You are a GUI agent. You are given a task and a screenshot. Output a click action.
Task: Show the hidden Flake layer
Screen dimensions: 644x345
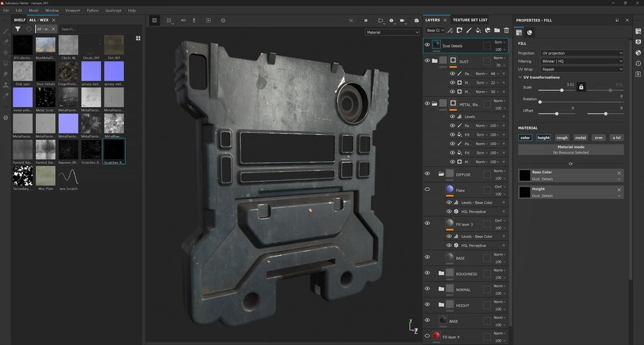[x=427, y=190]
